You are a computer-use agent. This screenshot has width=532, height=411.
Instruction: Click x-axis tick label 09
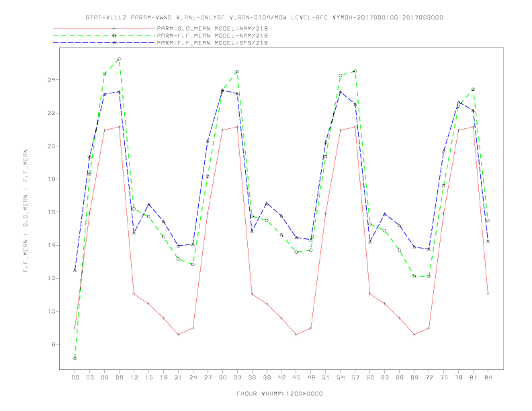pos(119,377)
